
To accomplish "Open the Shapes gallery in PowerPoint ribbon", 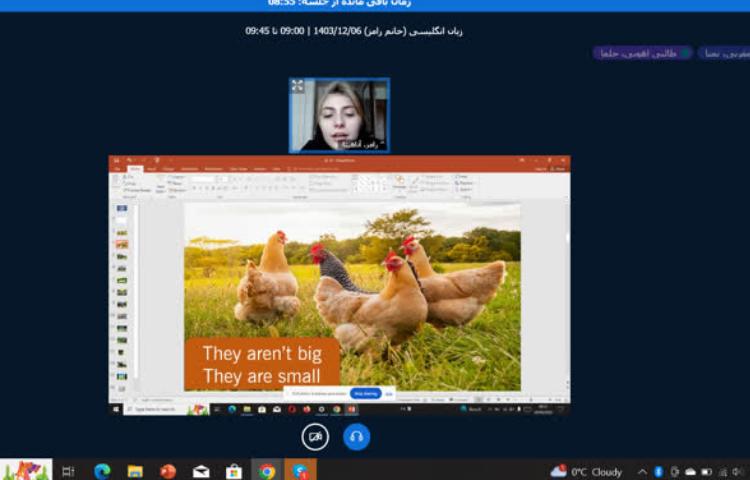I will [373, 184].
